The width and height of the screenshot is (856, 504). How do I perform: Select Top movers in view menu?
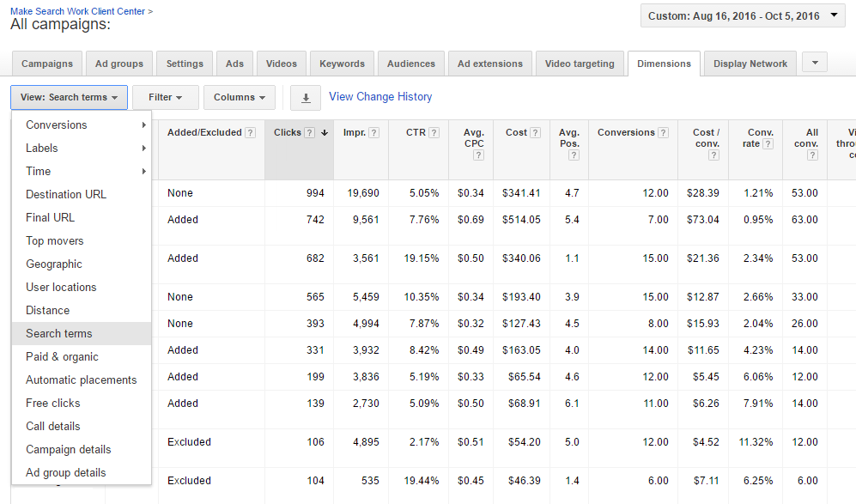[x=82, y=240]
